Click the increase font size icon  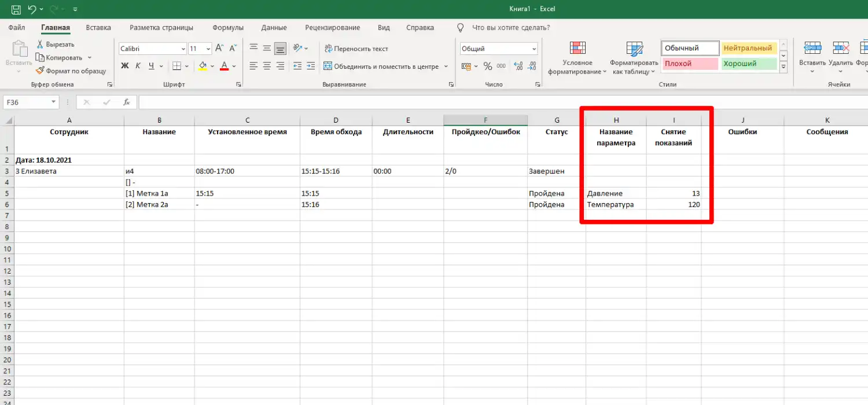tap(219, 49)
